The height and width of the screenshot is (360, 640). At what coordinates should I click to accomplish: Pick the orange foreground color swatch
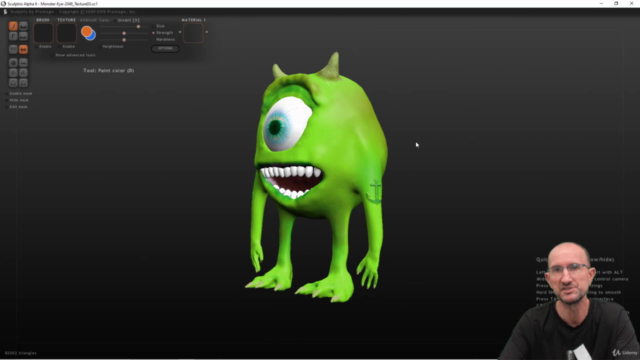[86, 31]
